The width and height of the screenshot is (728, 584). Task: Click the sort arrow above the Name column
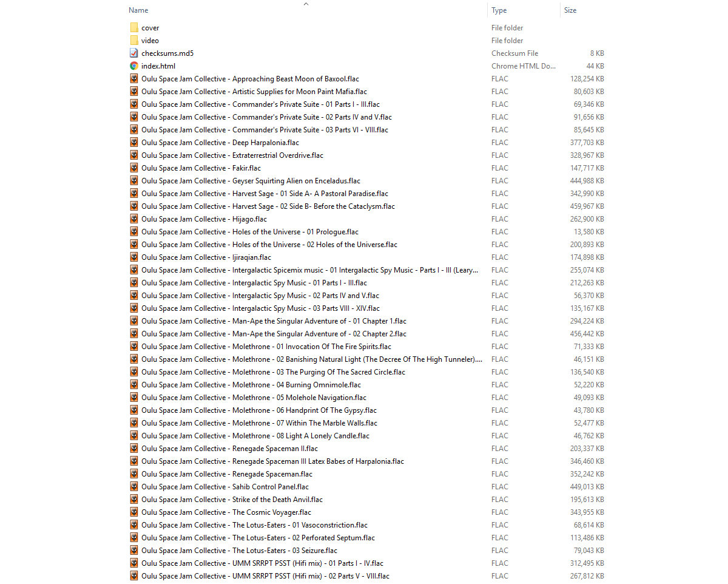coord(306,4)
